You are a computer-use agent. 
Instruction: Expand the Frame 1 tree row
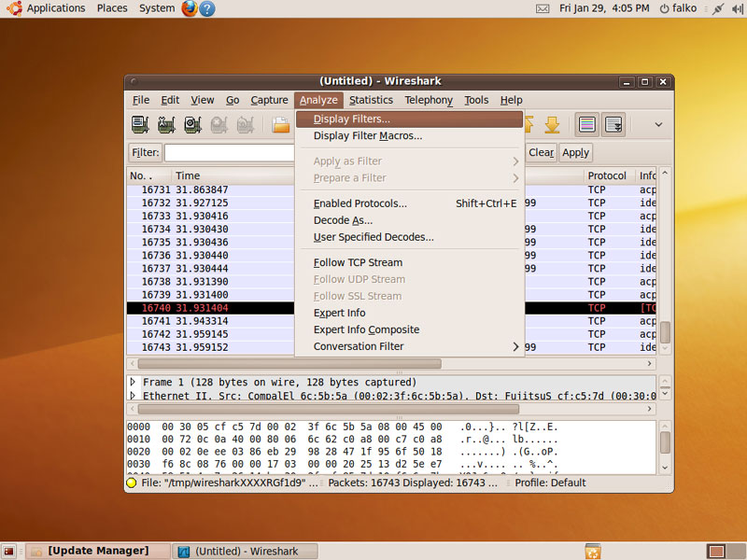[x=133, y=382]
